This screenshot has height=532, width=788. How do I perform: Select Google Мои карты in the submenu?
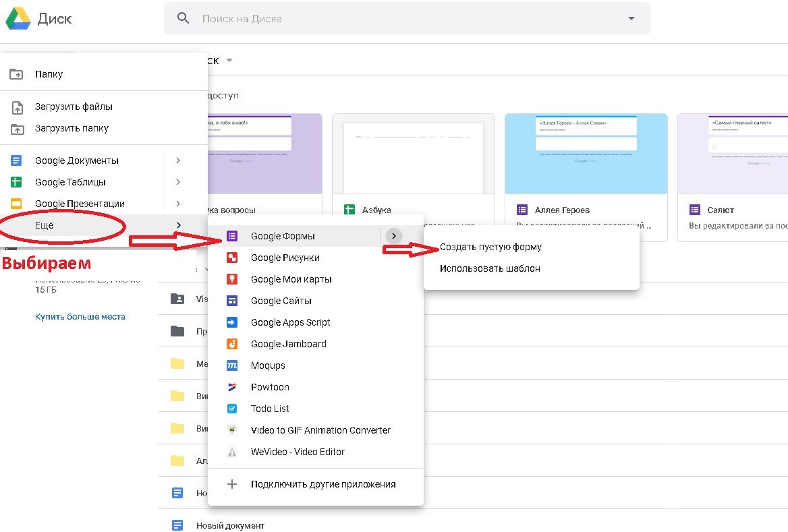click(316, 279)
